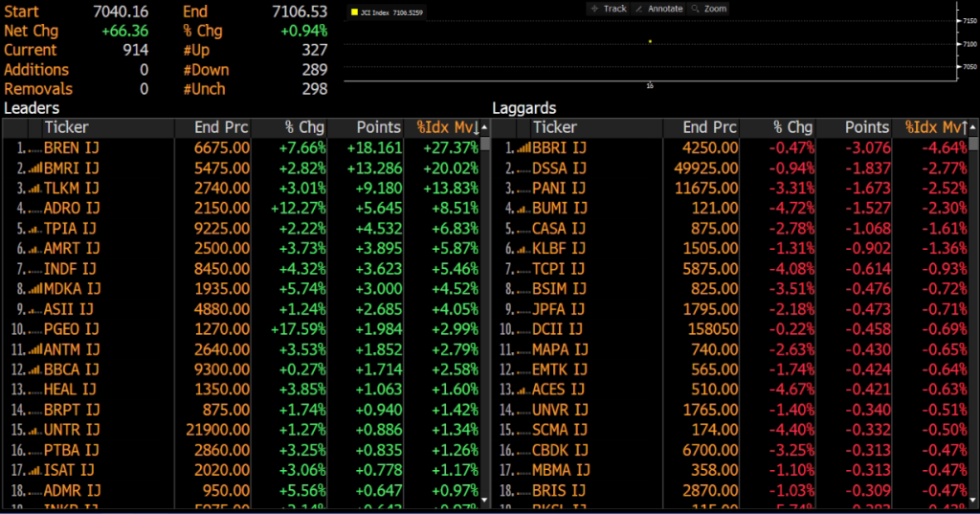Click CBDK IJ ticker
Image resolution: width=980 pixels, height=514 pixels.
click(559, 450)
